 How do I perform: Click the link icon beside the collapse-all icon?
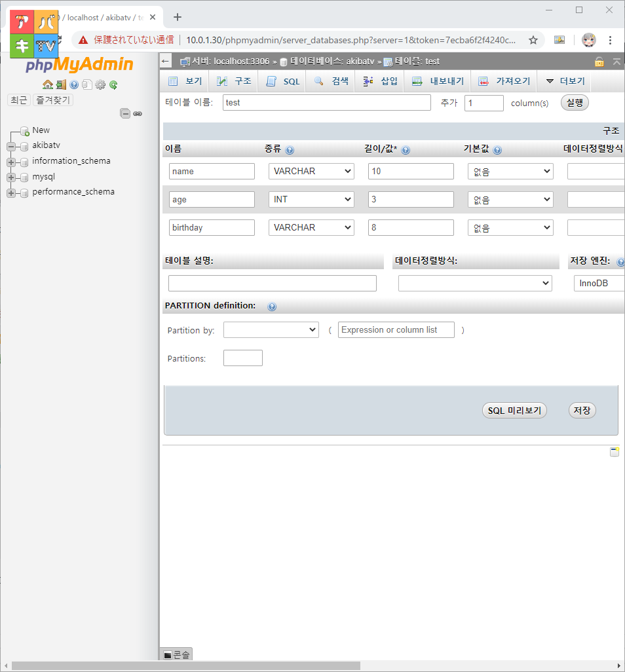138,113
